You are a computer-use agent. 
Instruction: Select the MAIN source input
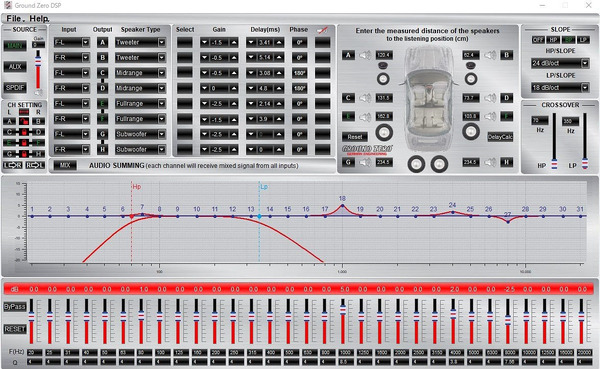point(15,46)
